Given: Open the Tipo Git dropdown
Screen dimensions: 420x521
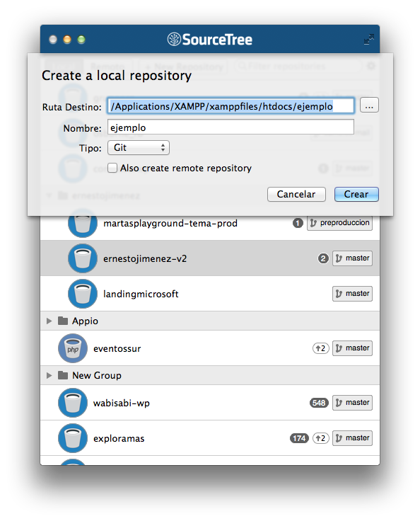Looking at the screenshot, I should (x=139, y=147).
